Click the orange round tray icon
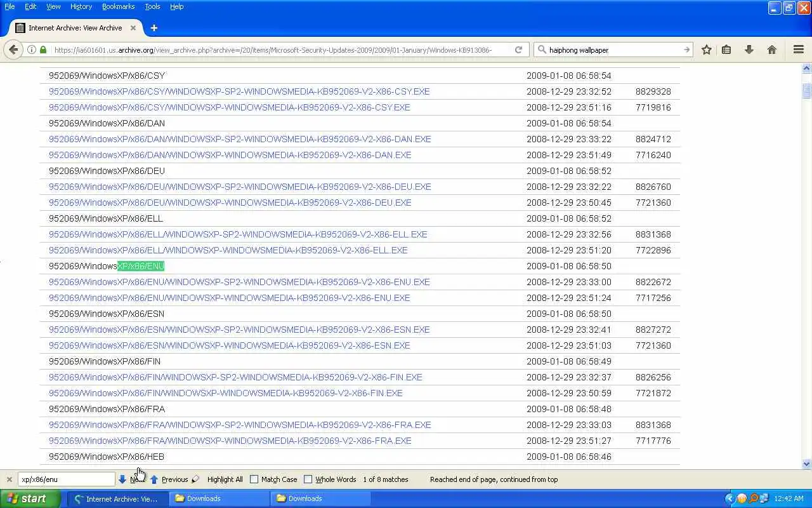 tap(742, 498)
